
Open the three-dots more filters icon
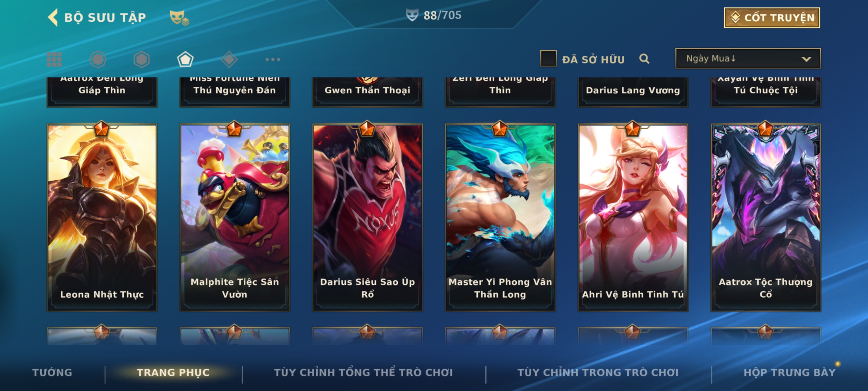pyautogui.click(x=273, y=59)
